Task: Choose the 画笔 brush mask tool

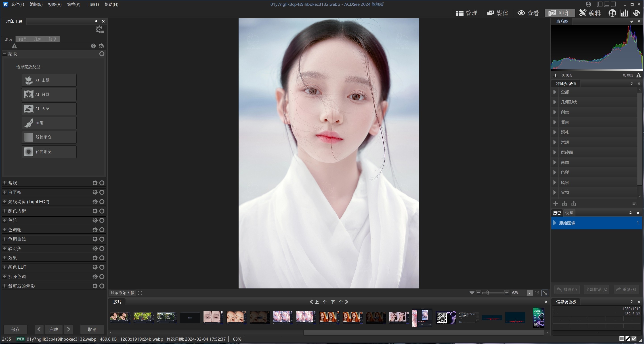Action: pos(49,123)
